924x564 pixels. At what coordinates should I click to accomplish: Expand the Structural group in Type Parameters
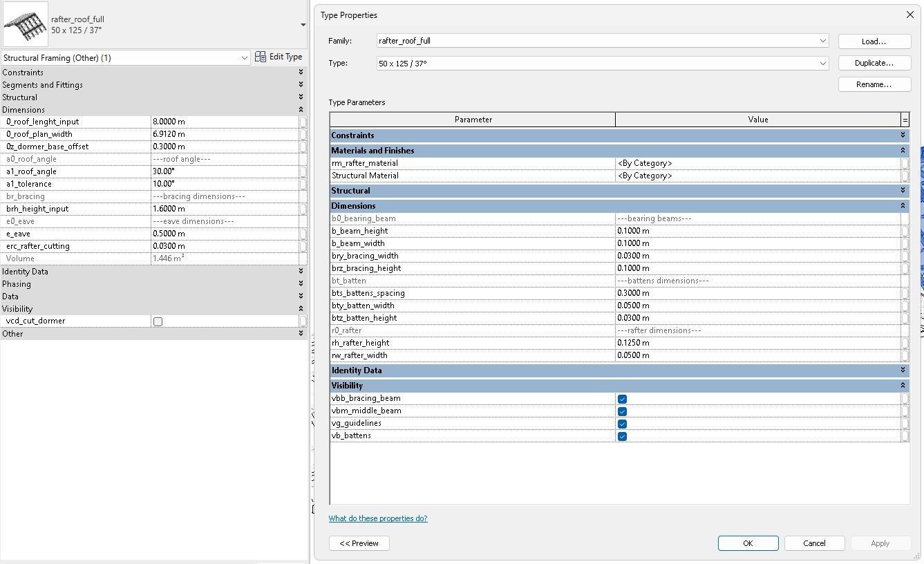coord(902,191)
